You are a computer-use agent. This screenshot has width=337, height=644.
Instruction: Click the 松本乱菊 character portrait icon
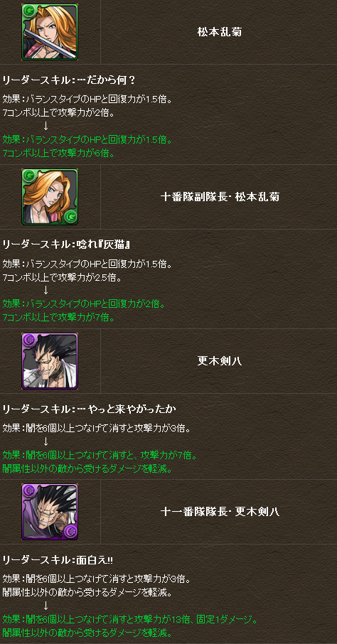(50, 32)
